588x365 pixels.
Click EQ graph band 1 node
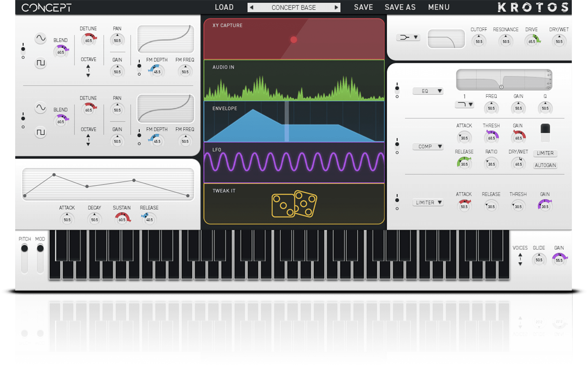click(x=501, y=87)
